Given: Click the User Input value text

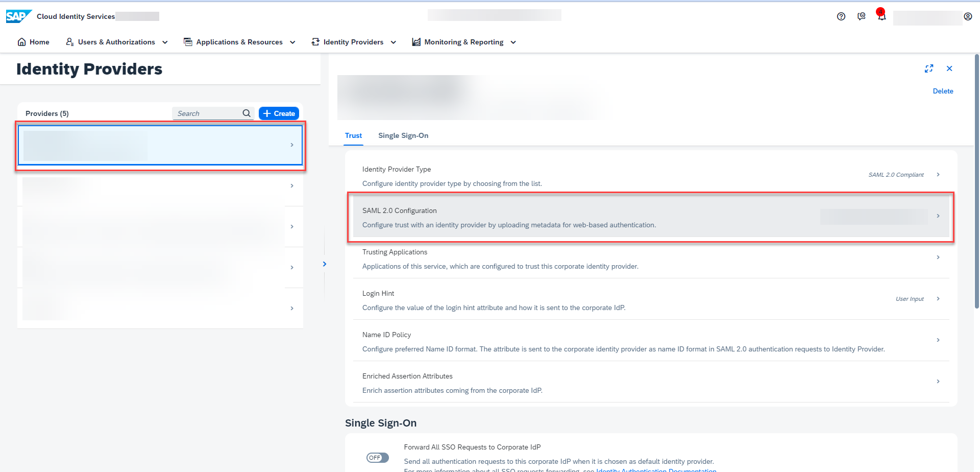Looking at the screenshot, I should point(910,299).
